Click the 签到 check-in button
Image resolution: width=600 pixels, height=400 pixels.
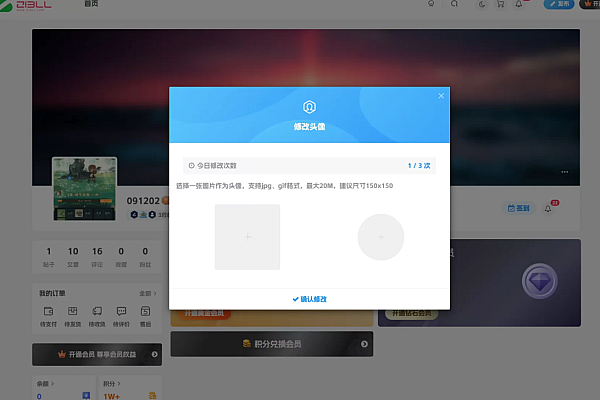pos(518,208)
